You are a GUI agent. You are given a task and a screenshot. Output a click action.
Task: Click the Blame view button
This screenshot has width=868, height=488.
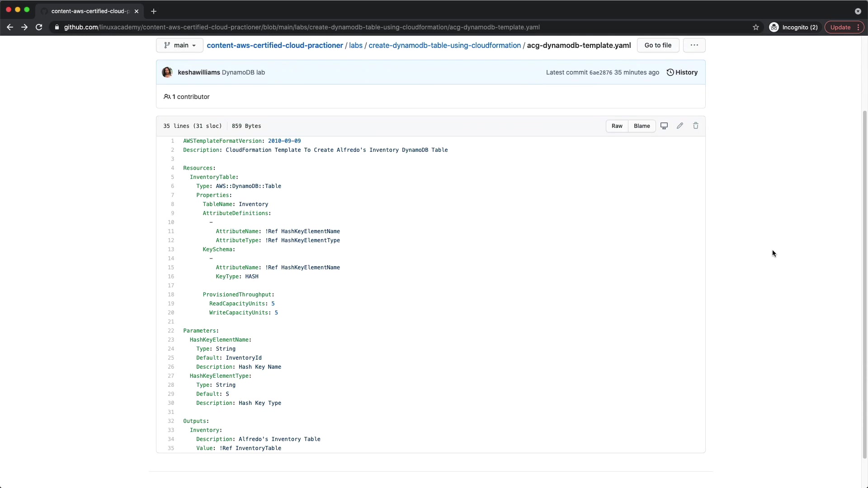pos(642,126)
